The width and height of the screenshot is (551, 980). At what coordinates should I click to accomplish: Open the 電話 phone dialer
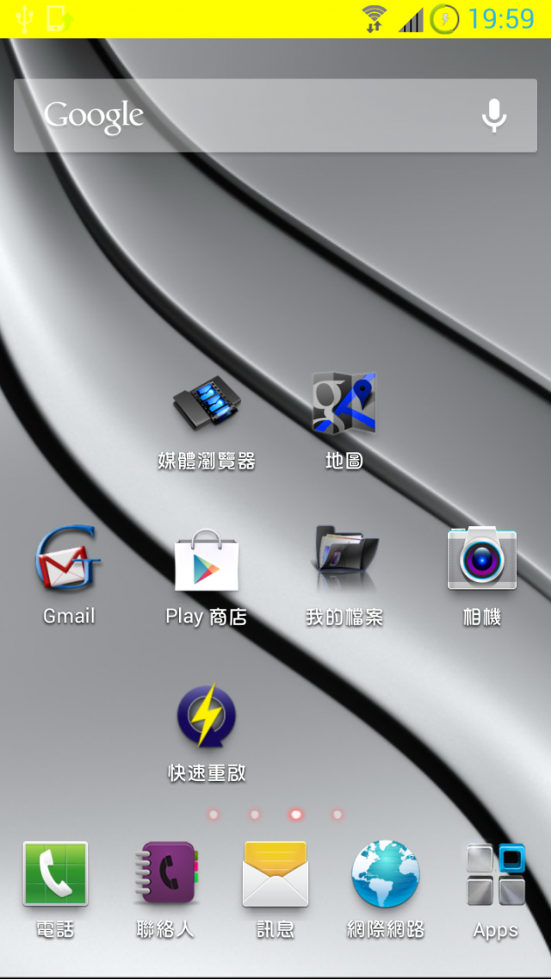tap(55, 874)
